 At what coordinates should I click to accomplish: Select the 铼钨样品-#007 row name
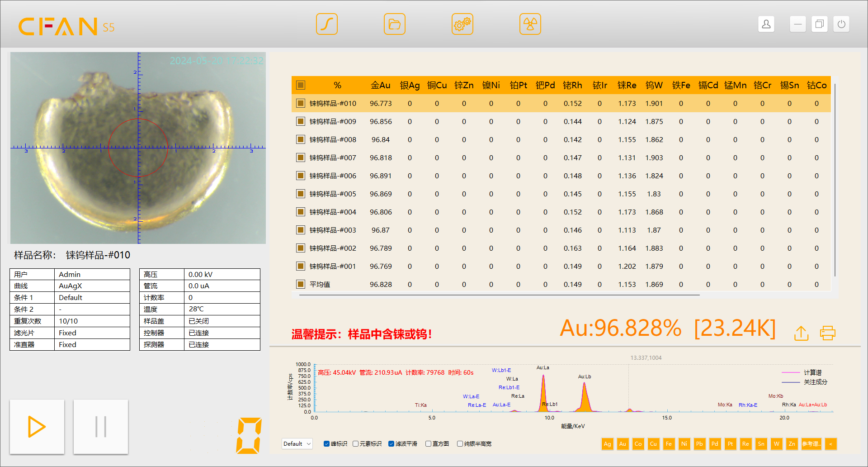pyautogui.click(x=333, y=157)
